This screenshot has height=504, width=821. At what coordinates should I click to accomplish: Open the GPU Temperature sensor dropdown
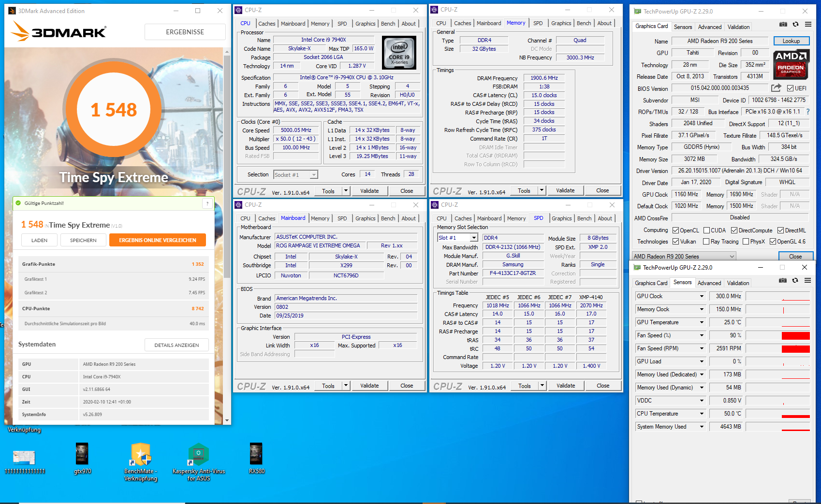[x=702, y=322]
